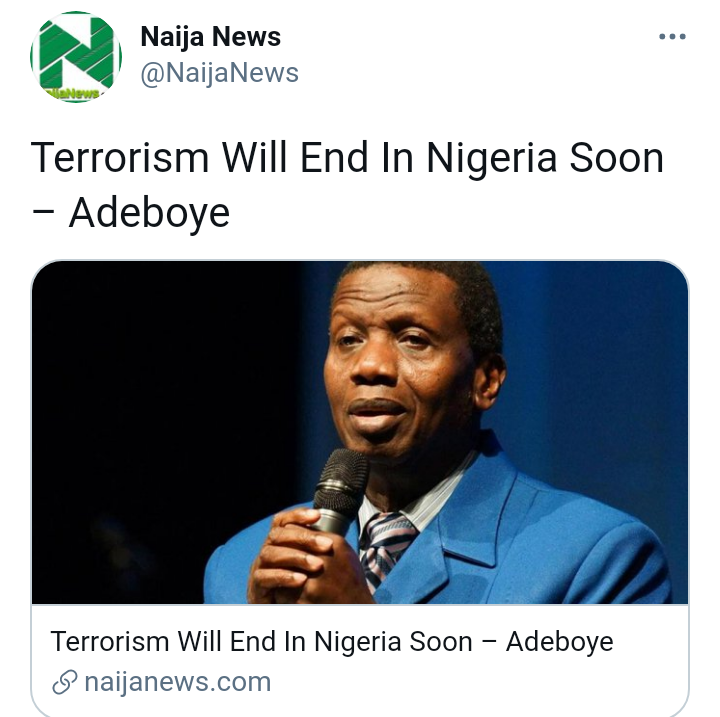This screenshot has width=720, height=717.
Task: Click the link card footer area
Action: click(x=360, y=661)
